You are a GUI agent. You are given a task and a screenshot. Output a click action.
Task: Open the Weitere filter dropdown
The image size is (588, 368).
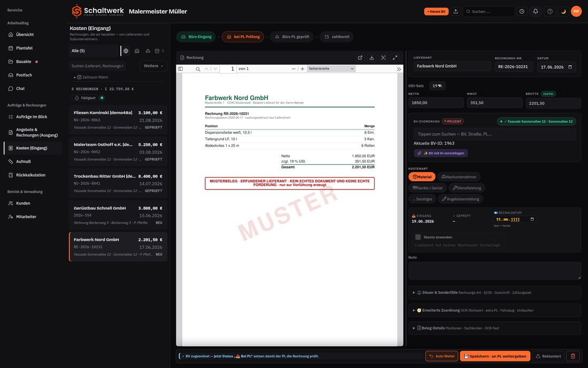[x=153, y=66]
